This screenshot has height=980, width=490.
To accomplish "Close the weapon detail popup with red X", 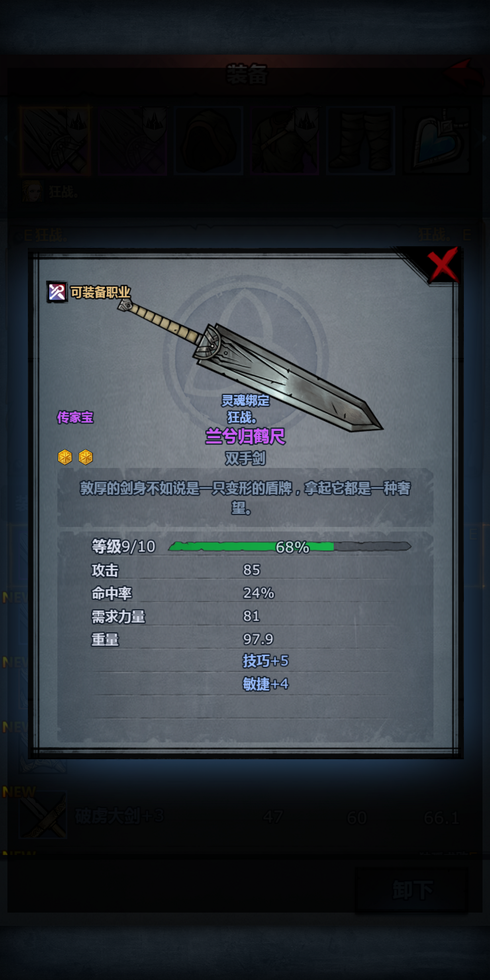I will coord(442,265).
